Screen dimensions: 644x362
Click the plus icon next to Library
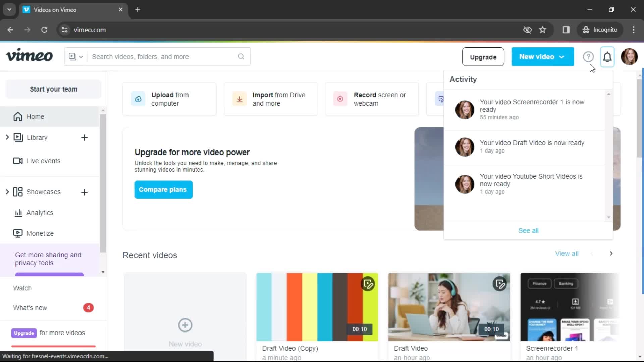(84, 138)
